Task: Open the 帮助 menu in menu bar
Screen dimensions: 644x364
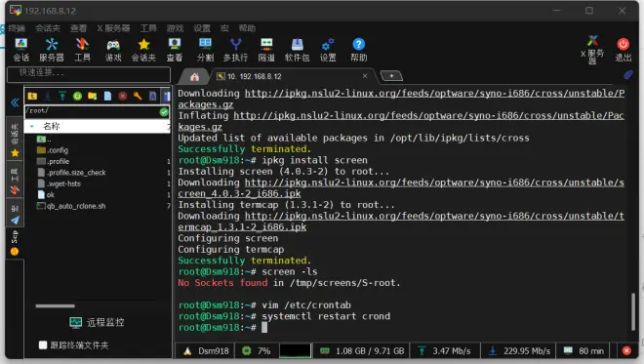Action: [x=247, y=28]
